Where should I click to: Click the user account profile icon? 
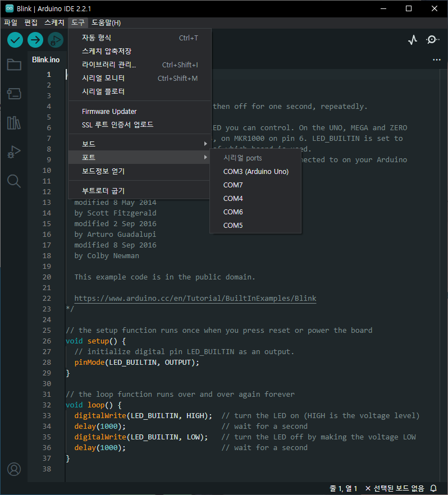[14, 469]
